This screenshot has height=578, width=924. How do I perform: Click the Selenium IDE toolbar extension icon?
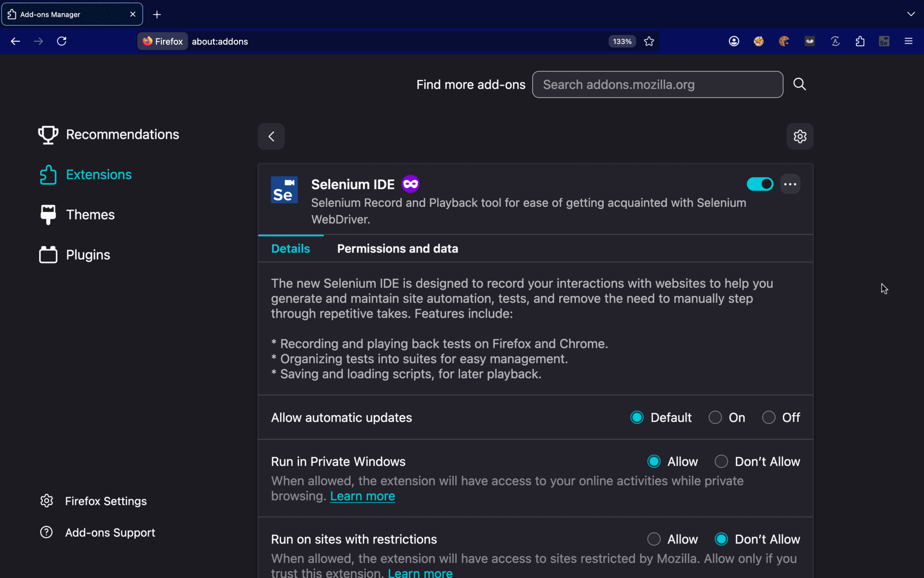(884, 41)
